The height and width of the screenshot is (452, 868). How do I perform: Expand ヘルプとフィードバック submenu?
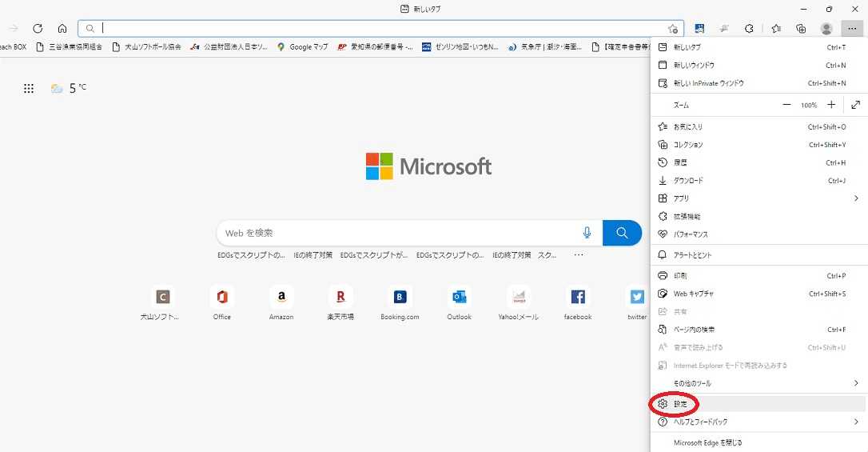(759, 422)
